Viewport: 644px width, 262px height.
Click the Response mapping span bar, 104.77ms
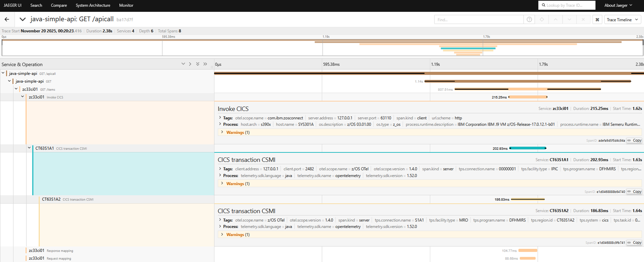528,250
